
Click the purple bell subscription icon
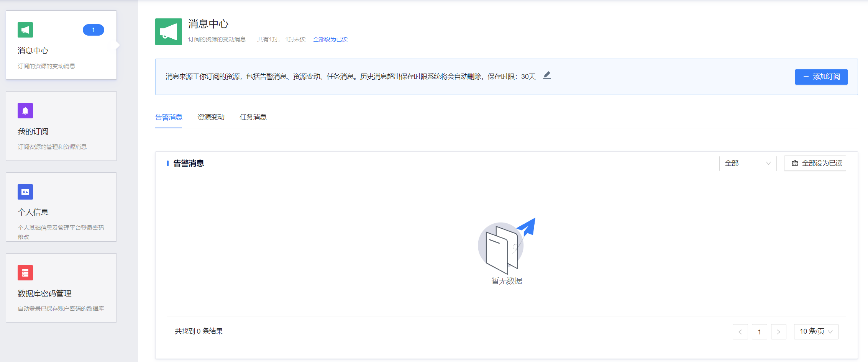(25, 111)
